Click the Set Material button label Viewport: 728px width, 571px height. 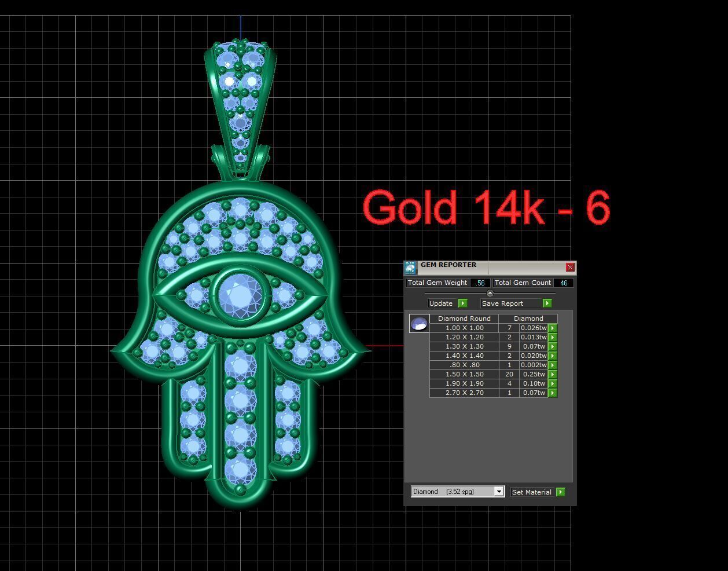[532, 492]
